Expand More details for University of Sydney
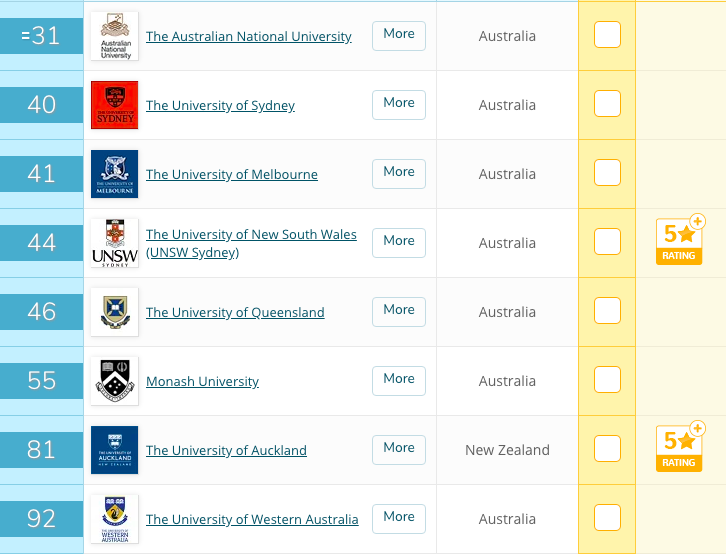The height and width of the screenshot is (554, 726). click(x=399, y=105)
